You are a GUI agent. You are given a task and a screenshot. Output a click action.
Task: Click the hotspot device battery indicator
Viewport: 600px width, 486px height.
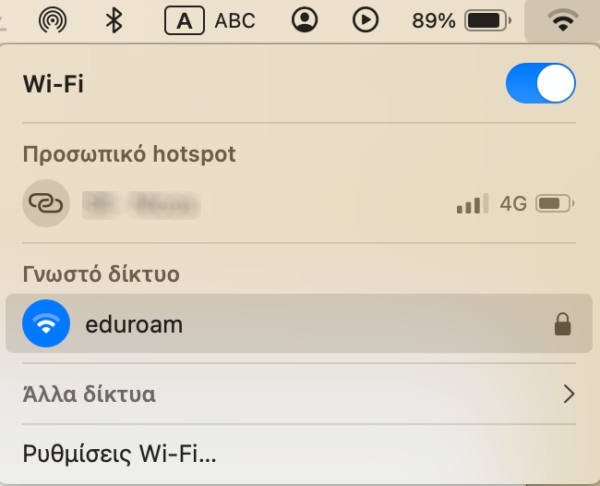[555, 203]
